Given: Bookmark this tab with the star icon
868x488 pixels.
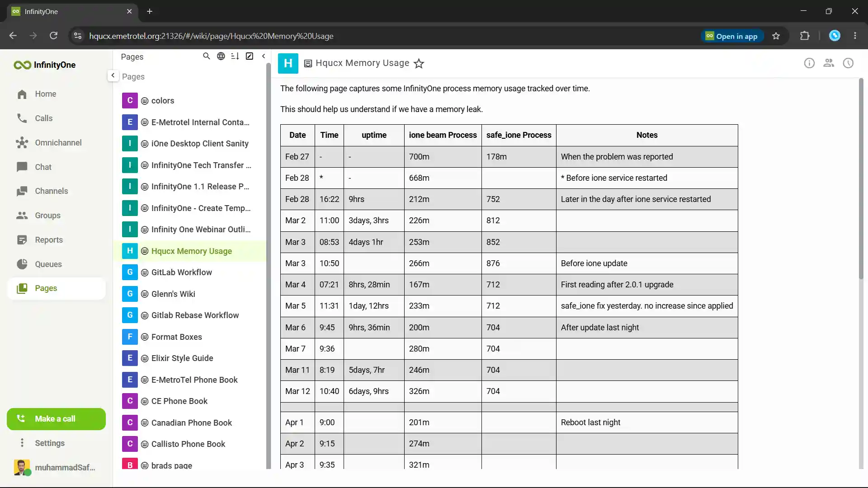Looking at the screenshot, I should coord(776,36).
